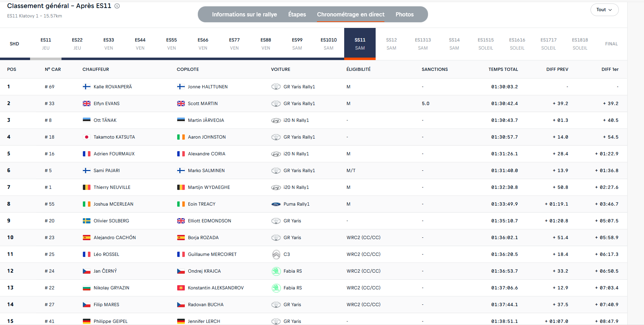Click Czech flag next to Jan ČERNÝ

point(87,271)
